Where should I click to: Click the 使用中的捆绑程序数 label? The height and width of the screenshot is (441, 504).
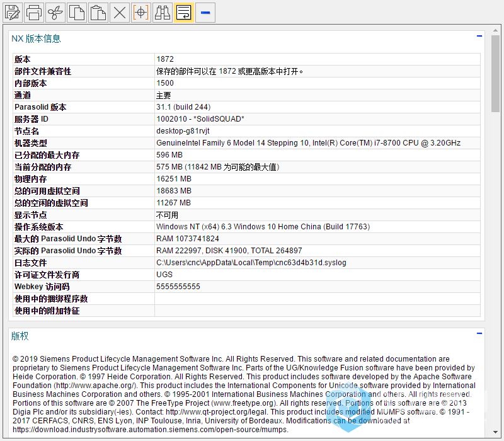pyautogui.click(x=51, y=299)
